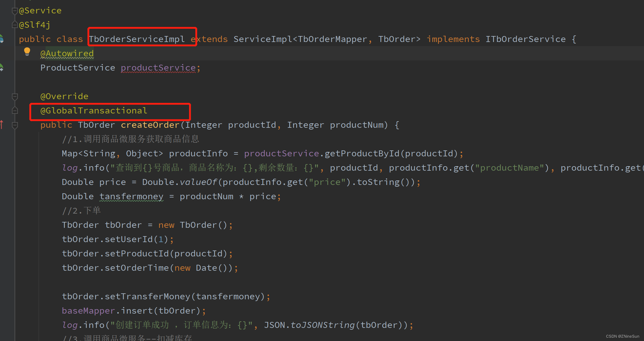Click setTransferMoney method call
The image size is (644, 341).
click(x=148, y=296)
